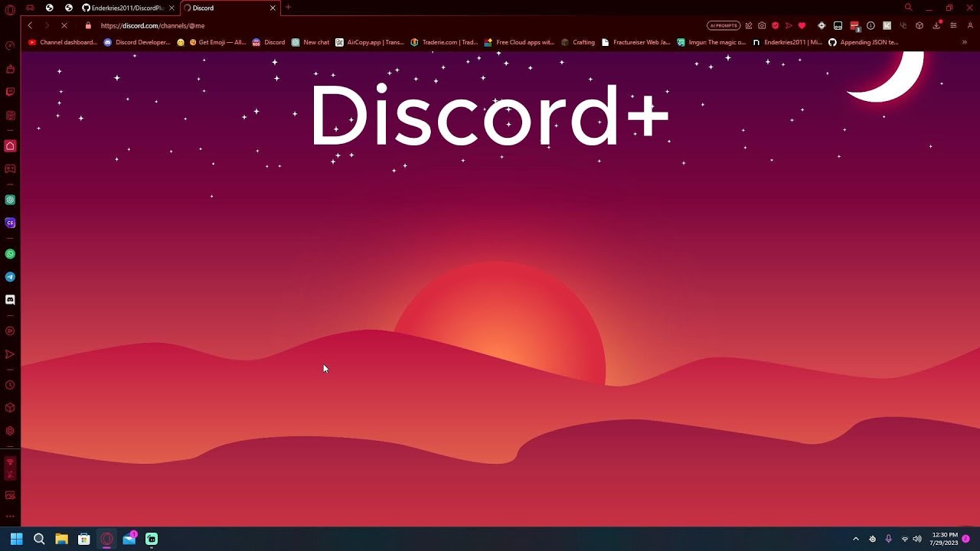
Task: Open WhatsApp messenger in the sidebar
Action: pos(10,253)
